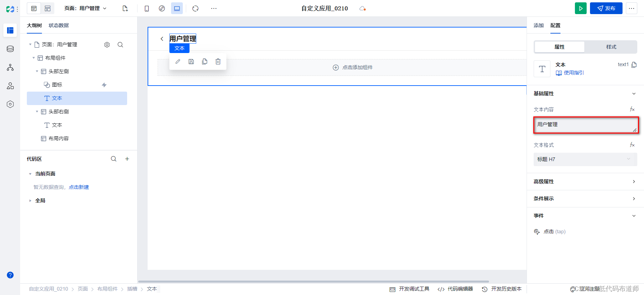Click the fx expression icon for 文本内容
Screen dimensions: 644x295
pos(632,109)
